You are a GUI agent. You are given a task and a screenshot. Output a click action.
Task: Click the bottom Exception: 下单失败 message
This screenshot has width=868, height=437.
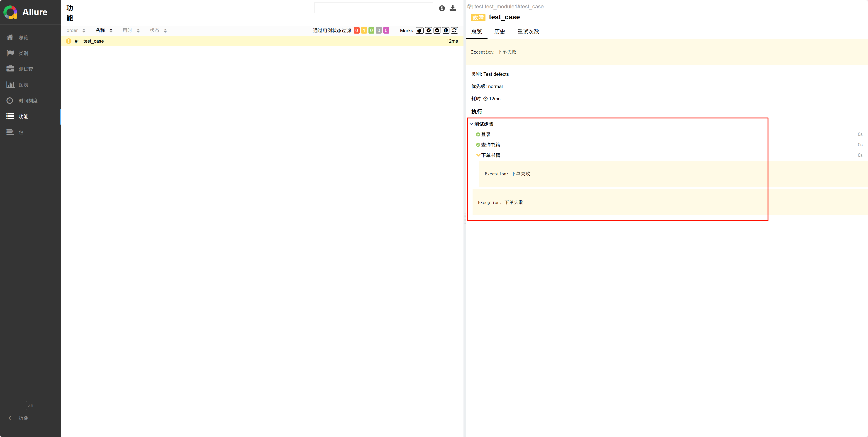670,202
